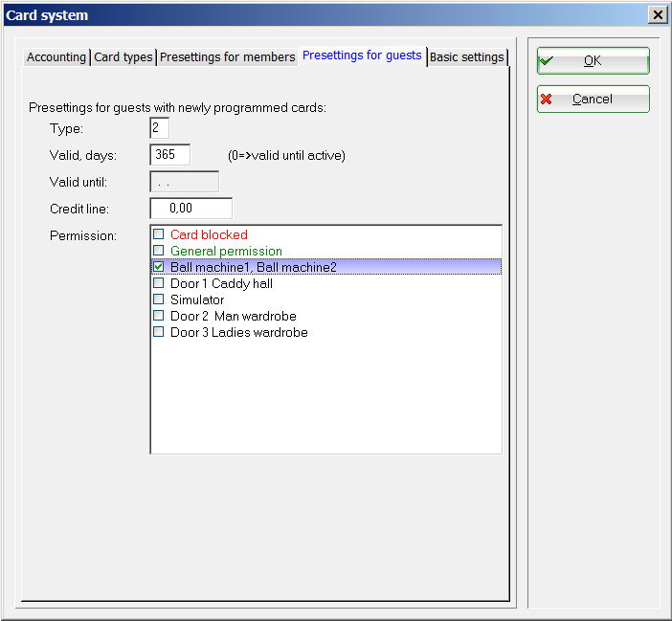Select the 'Card blocked' list row text
This screenshot has height=621, width=672.
(209, 234)
